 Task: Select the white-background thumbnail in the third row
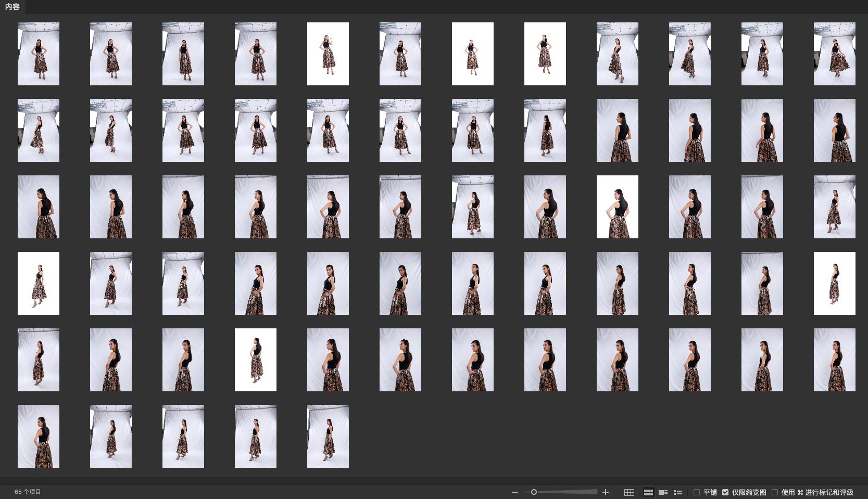click(x=617, y=207)
